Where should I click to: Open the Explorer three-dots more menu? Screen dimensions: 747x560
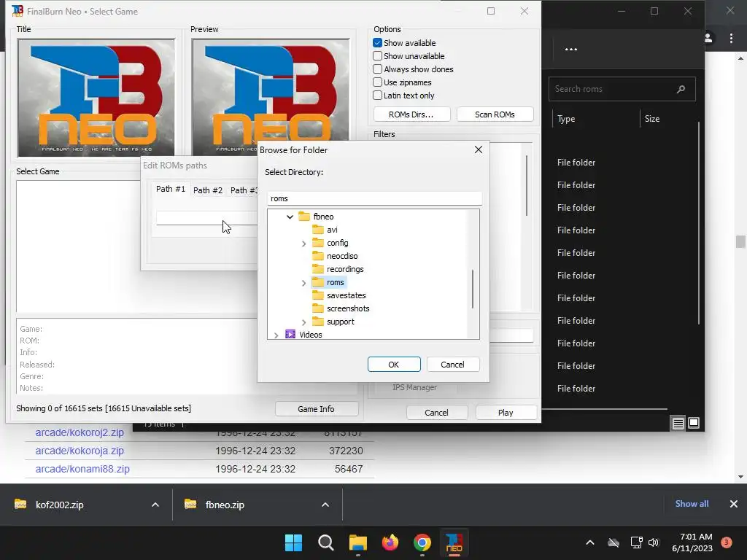tap(570, 49)
